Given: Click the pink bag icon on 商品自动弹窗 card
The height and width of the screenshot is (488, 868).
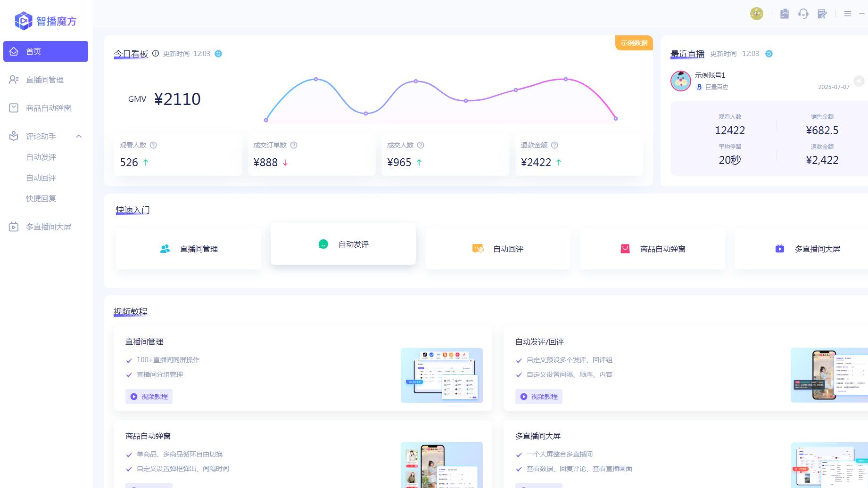Looking at the screenshot, I should pyautogui.click(x=625, y=249).
